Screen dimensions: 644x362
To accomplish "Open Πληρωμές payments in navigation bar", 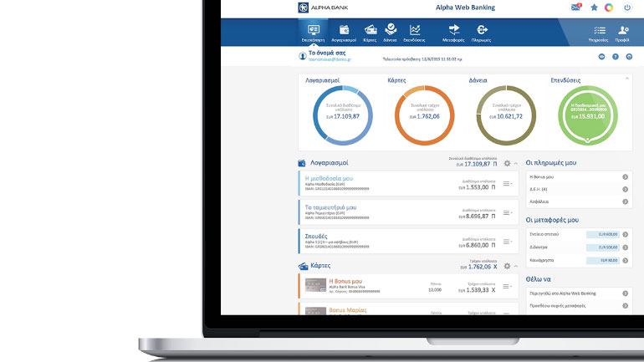I will tap(481, 32).
